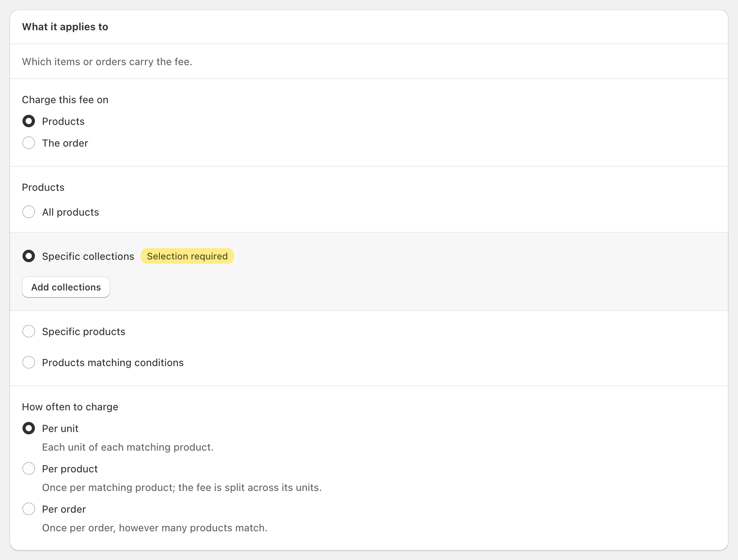Click Each unit of each matching product description

point(128,447)
